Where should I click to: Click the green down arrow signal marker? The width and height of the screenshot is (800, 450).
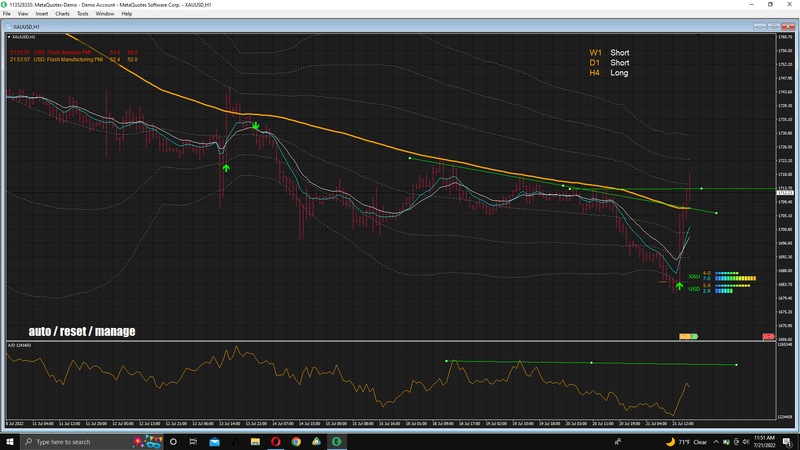point(256,127)
